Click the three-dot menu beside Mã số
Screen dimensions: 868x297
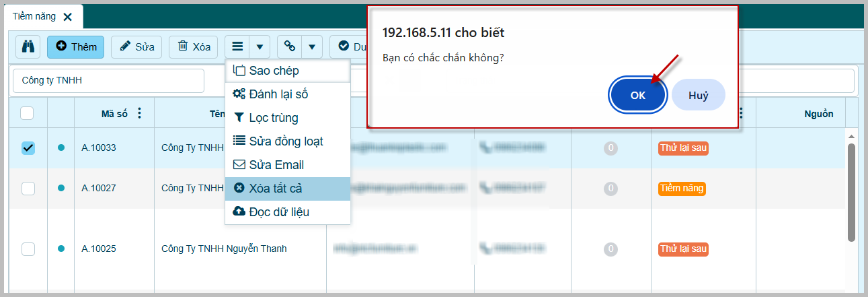(x=139, y=113)
